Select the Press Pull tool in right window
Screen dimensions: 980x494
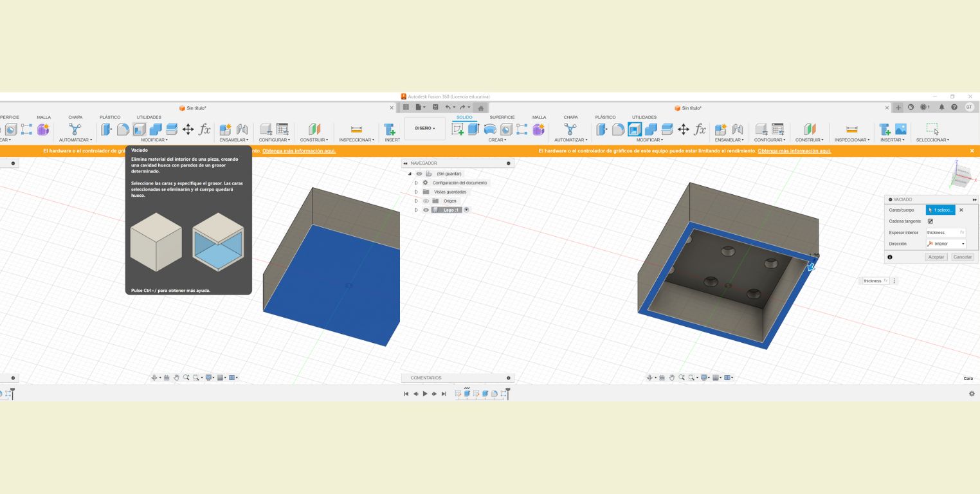[602, 129]
